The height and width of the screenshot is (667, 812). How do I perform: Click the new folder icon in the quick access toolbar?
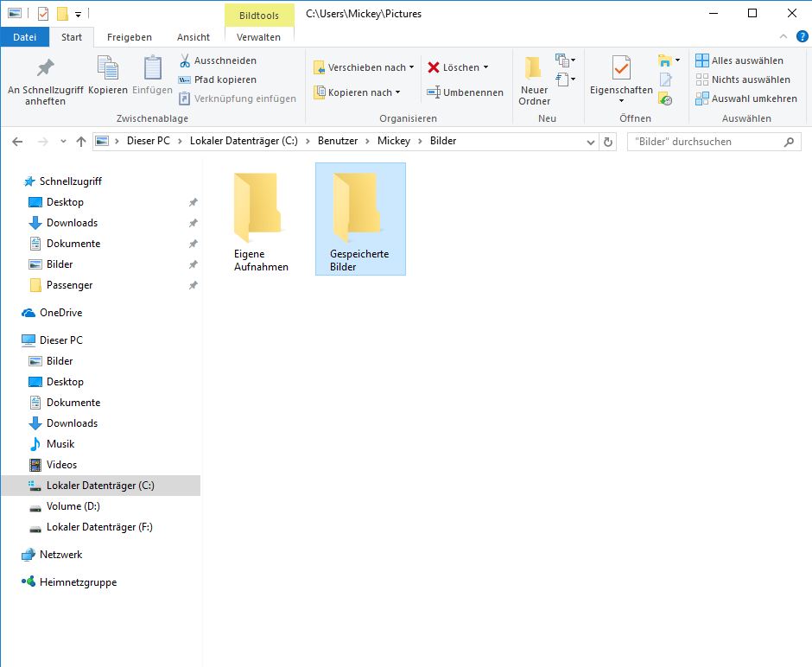63,14
